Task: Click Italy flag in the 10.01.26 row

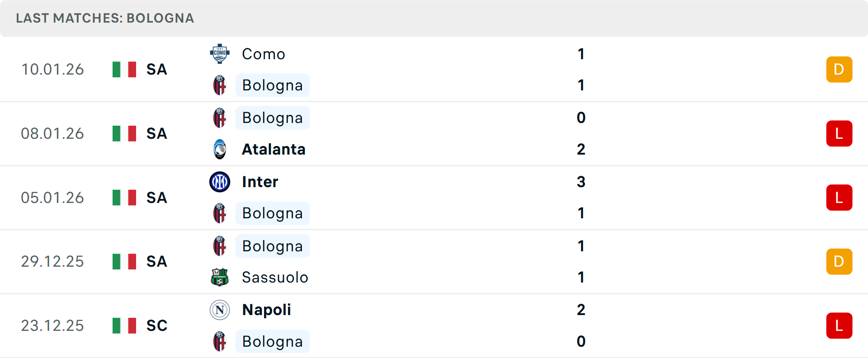Action: coord(124,69)
